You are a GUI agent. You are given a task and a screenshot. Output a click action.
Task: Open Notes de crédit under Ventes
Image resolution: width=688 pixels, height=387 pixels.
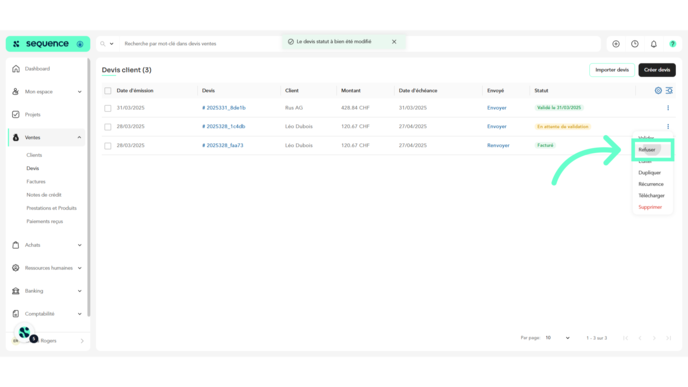pyautogui.click(x=44, y=195)
